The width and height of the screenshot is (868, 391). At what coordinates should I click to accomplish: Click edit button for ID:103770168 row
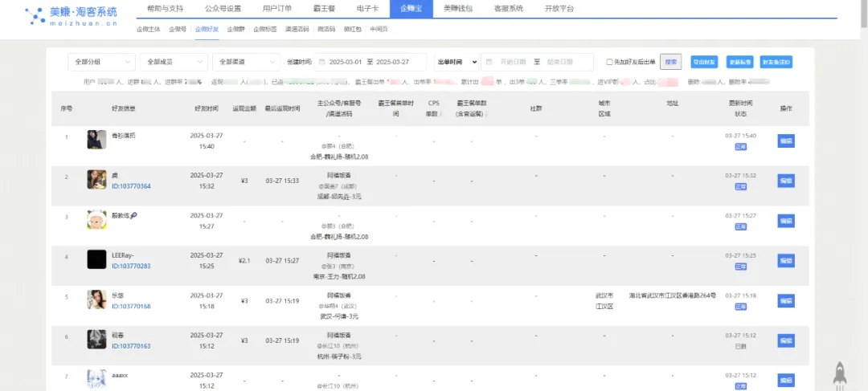click(x=786, y=301)
